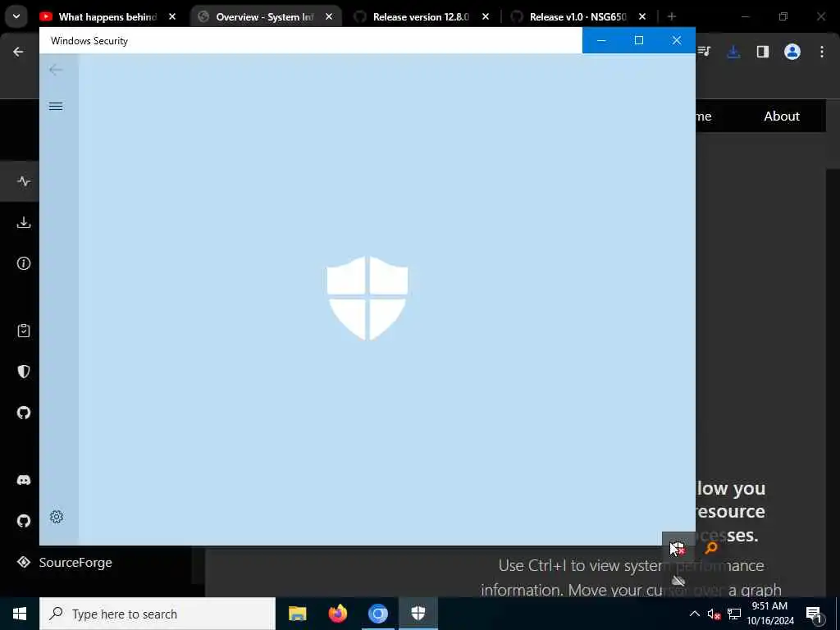840x630 pixels.
Task: Toggle the Chrome side panel
Action: (x=762, y=52)
